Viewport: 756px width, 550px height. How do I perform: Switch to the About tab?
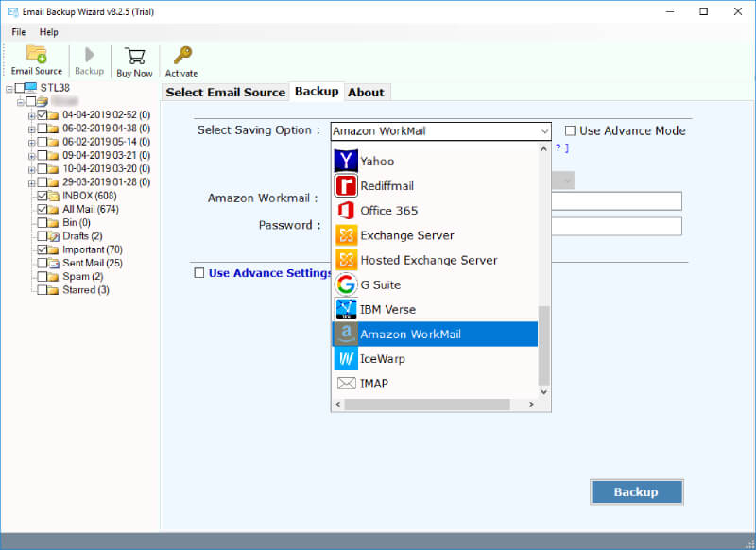coord(367,92)
